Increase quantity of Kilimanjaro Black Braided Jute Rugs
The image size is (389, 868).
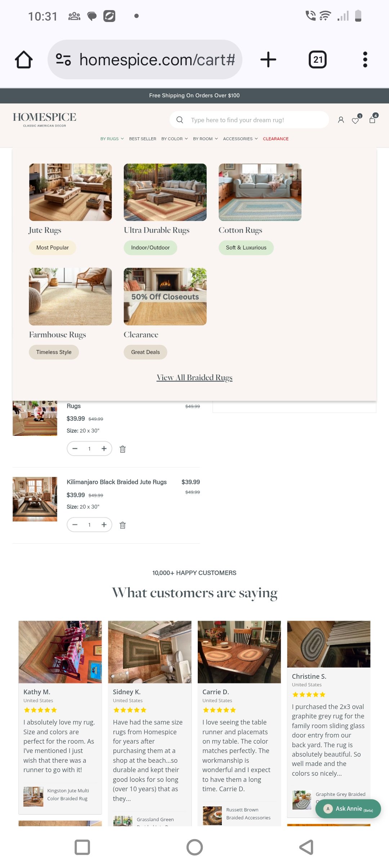tap(104, 524)
